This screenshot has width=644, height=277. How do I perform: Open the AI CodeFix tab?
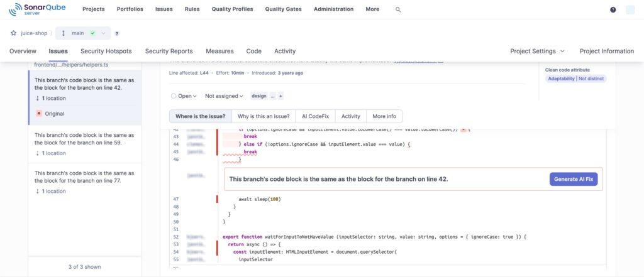[x=315, y=116]
